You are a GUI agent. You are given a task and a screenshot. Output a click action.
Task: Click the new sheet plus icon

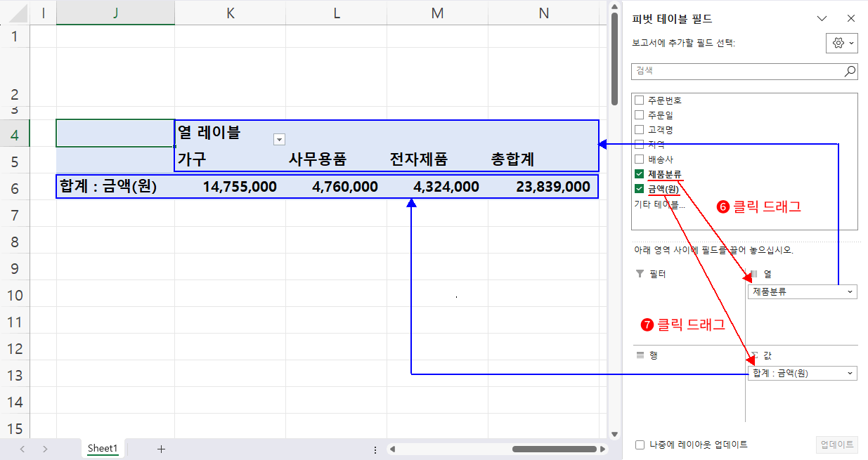pos(162,448)
